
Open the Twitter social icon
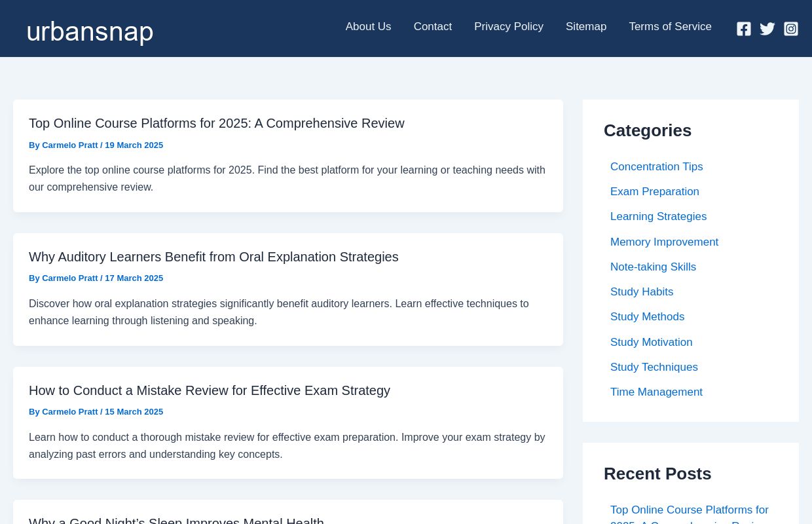point(767,29)
